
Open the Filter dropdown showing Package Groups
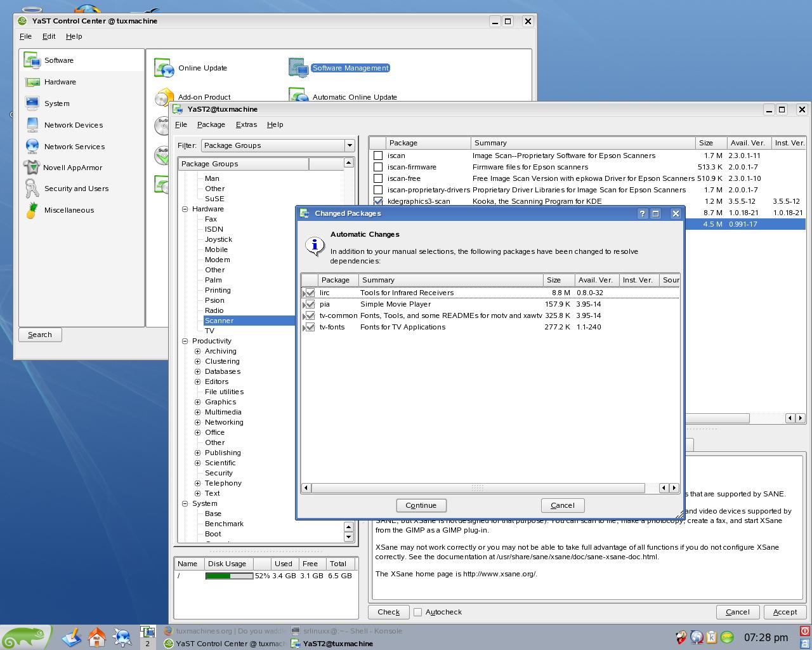click(x=278, y=145)
